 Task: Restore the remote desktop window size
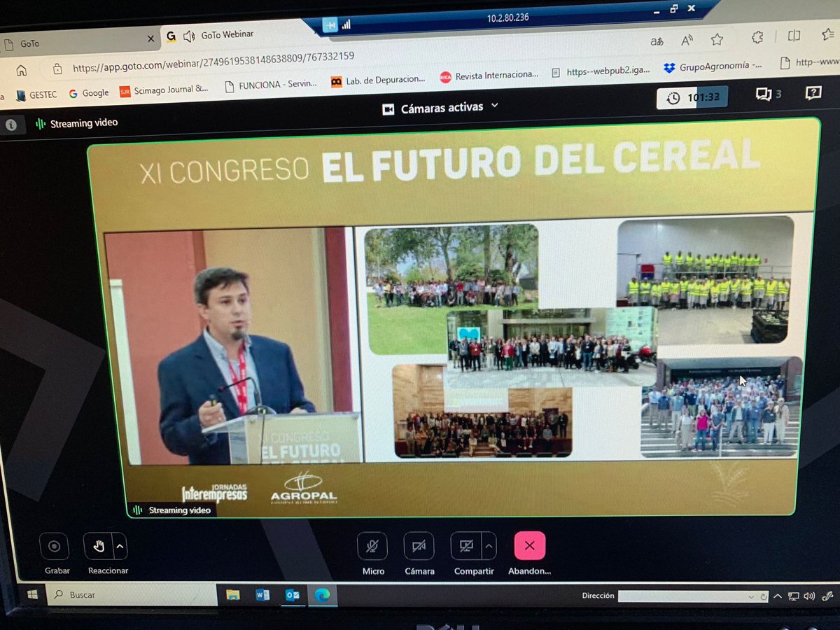[x=673, y=9]
